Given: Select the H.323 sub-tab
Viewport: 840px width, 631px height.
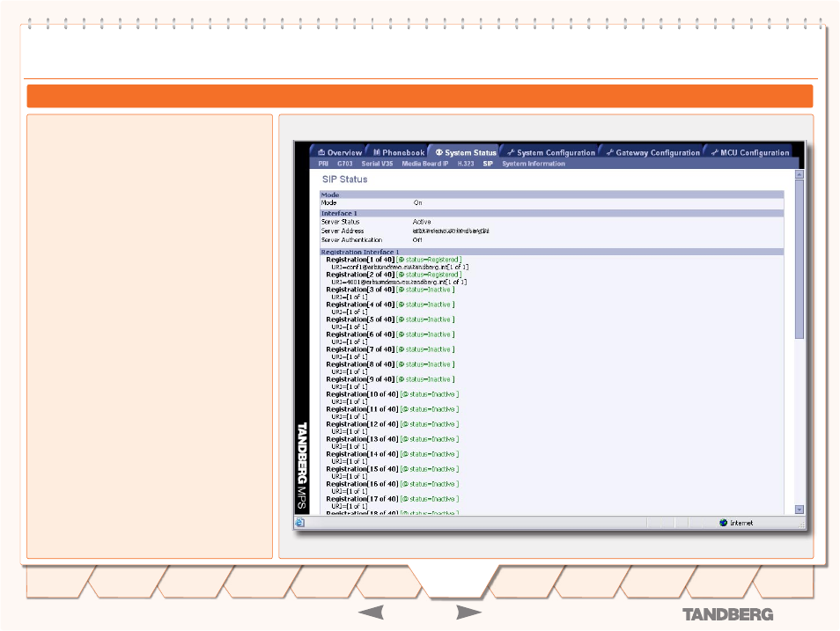Looking at the screenshot, I should [x=466, y=164].
